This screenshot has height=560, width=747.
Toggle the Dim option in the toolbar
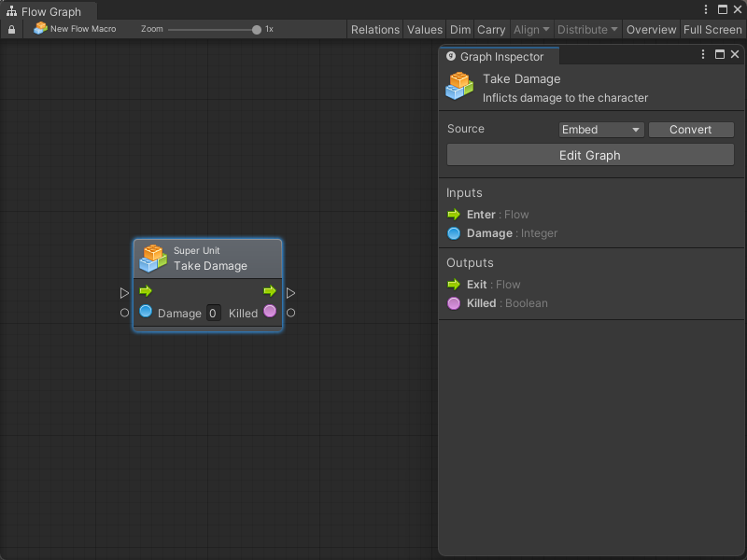click(460, 30)
